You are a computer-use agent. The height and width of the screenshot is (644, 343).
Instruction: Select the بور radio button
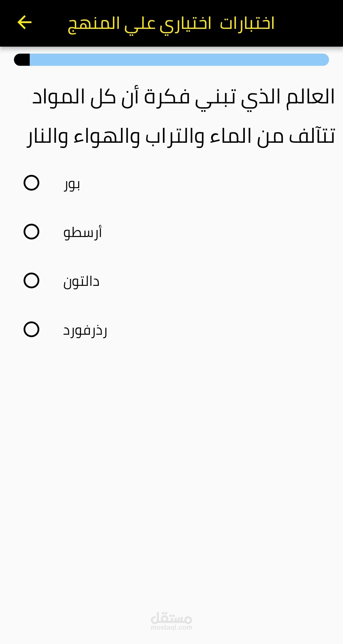31,183
